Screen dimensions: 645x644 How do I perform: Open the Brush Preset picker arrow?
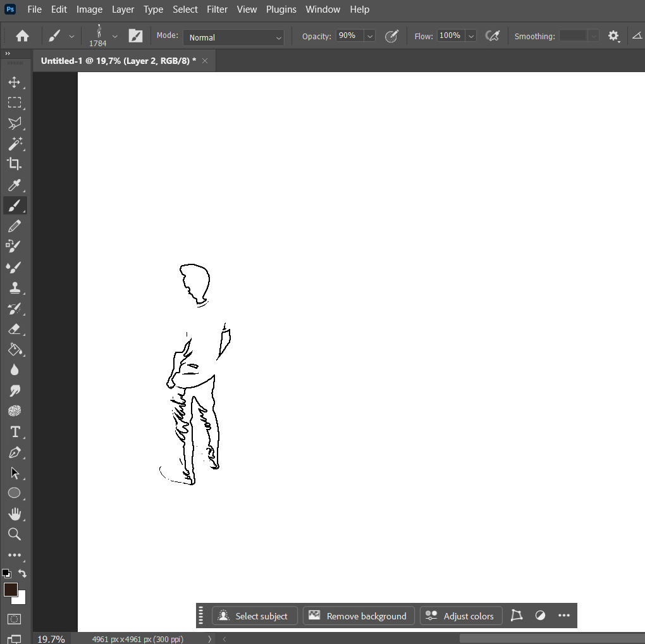pyautogui.click(x=114, y=37)
